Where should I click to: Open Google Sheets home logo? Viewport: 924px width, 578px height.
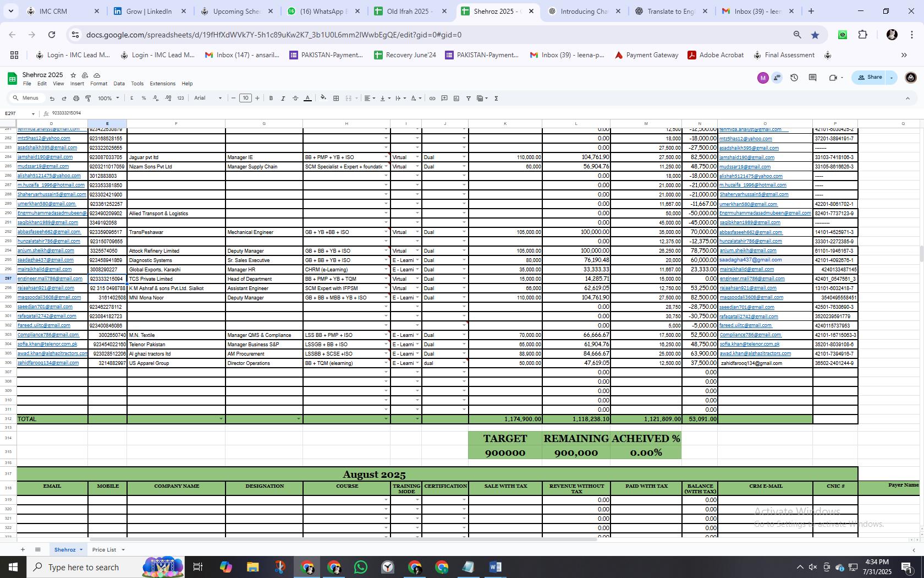point(12,79)
